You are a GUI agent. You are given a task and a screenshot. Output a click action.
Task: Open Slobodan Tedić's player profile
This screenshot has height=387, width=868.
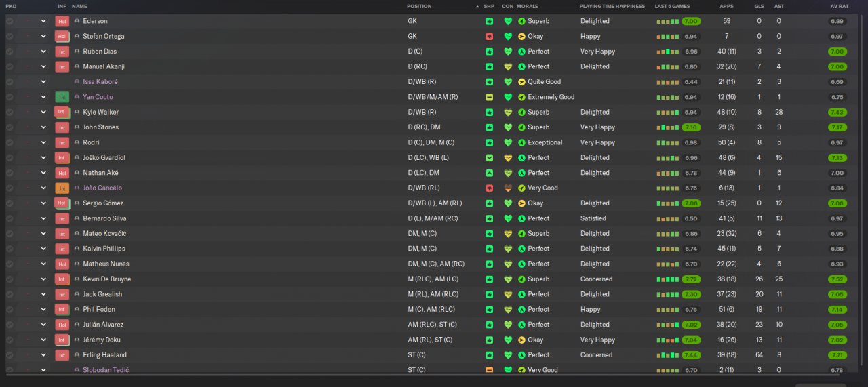[106, 370]
